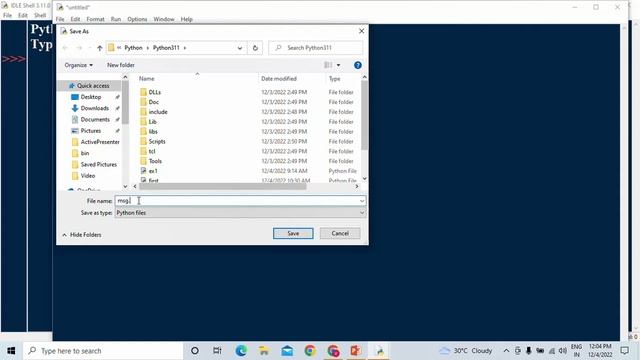
Task: Select the tcl folder
Action: 151,151
